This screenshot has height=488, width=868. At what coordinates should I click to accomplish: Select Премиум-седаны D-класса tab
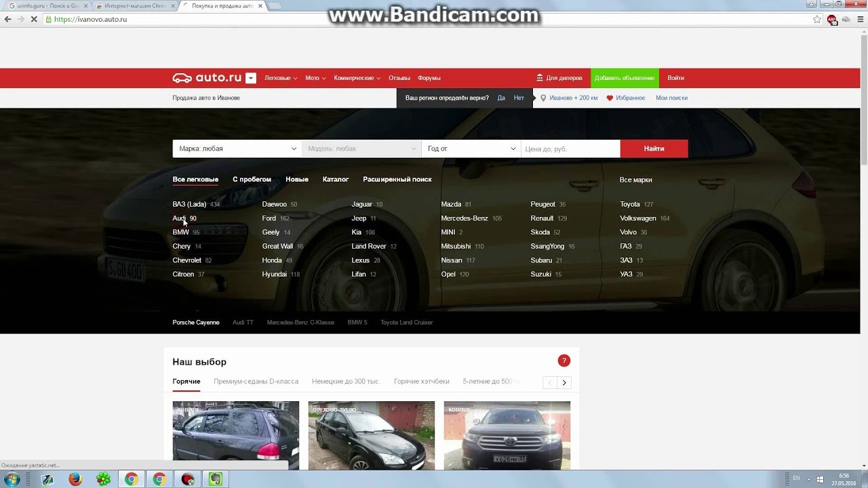click(x=256, y=382)
